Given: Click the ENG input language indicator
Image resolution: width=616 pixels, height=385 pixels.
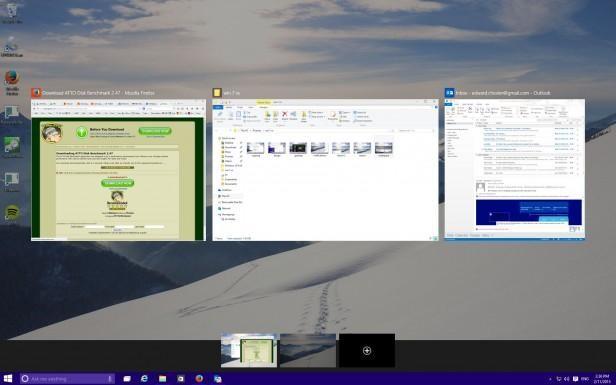Looking at the screenshot, I should [585, 379].
